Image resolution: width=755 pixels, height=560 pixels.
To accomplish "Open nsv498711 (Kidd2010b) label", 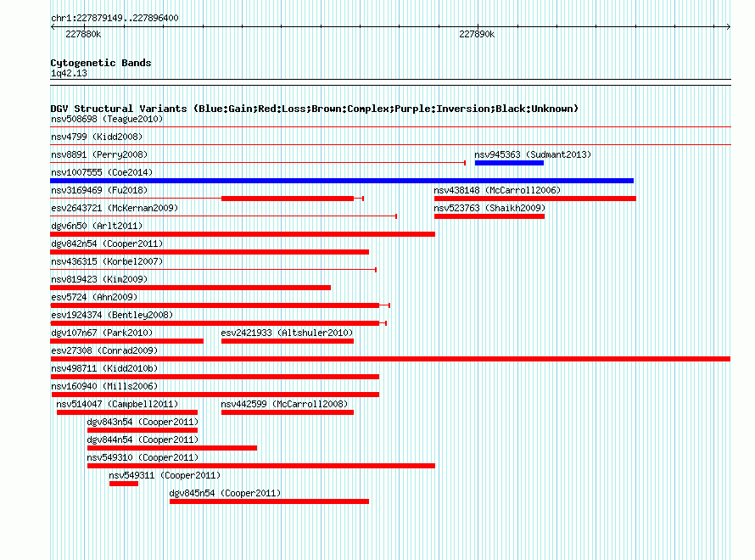I will (x=104, y=368).
